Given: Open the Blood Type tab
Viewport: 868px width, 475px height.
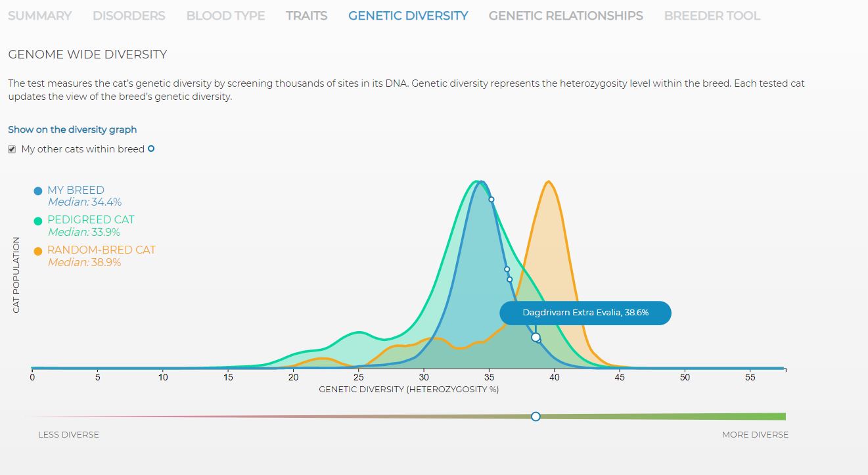Looking at the screenshot, I should (x=225, y=16).
